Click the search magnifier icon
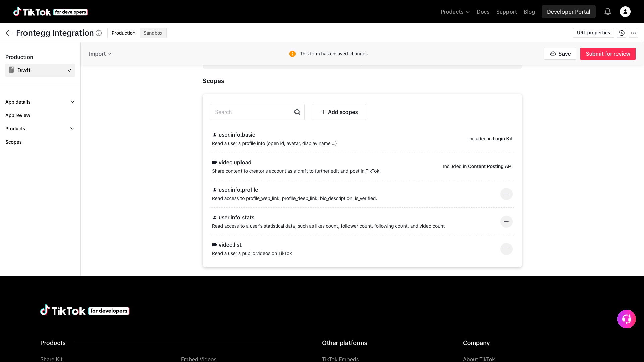Image resolution: width=644 pixels, height=362 pixels. click(x=297, y=112)
